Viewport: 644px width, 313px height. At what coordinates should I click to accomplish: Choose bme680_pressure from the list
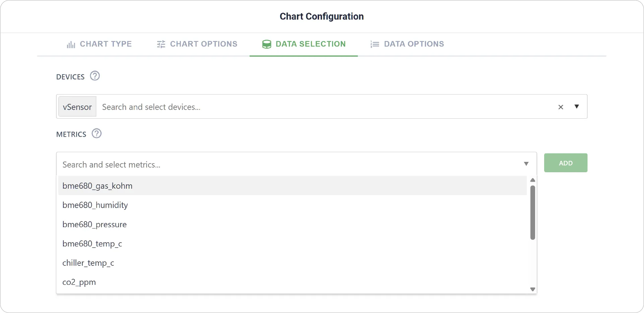(x=292, y=224)
